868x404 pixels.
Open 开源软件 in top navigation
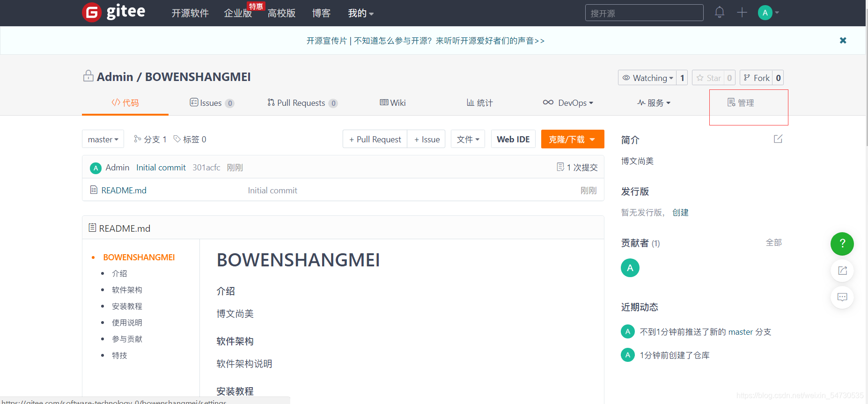[x=190, y=13]
